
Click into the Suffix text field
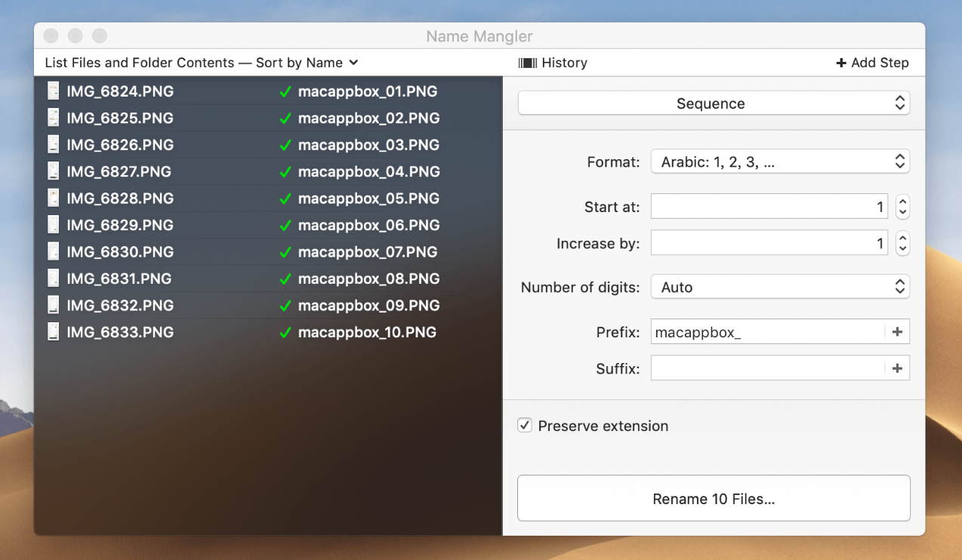click(766, 368)
